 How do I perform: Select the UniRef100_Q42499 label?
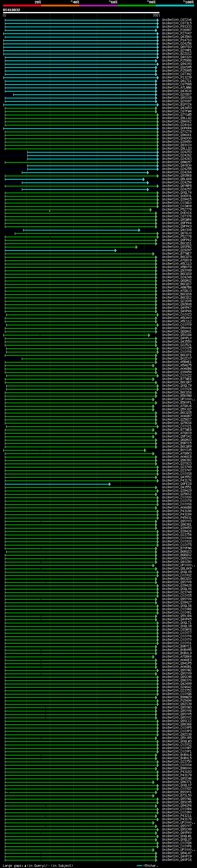coord(177,684)
